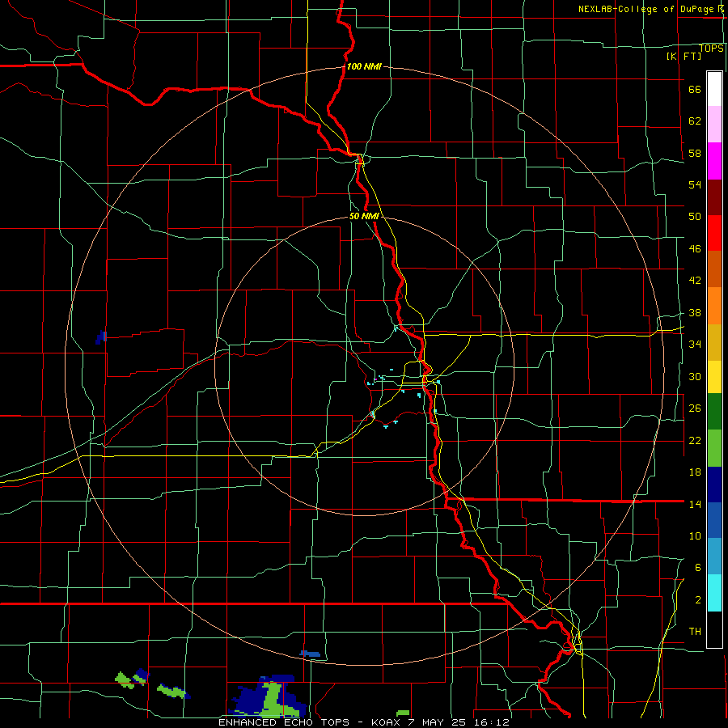Screen dimensions: 728x728
Task: Click the "14" legend value
Action: pos(695,504)
